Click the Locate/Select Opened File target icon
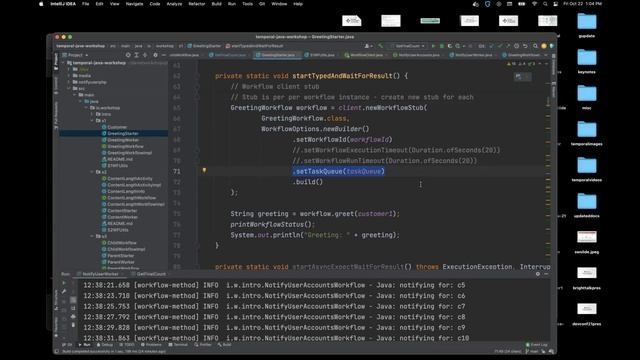This screenshot has width=640, height=360. [x=128, y=55]
